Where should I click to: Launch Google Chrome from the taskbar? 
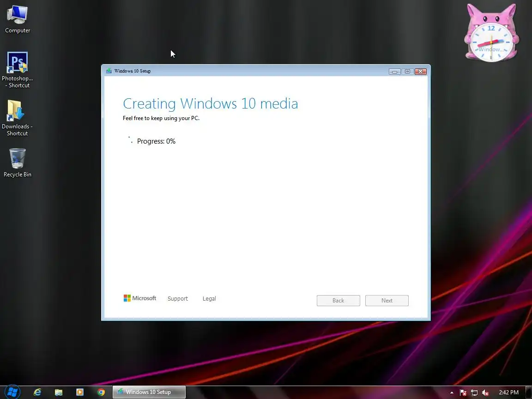click(101, 392)
